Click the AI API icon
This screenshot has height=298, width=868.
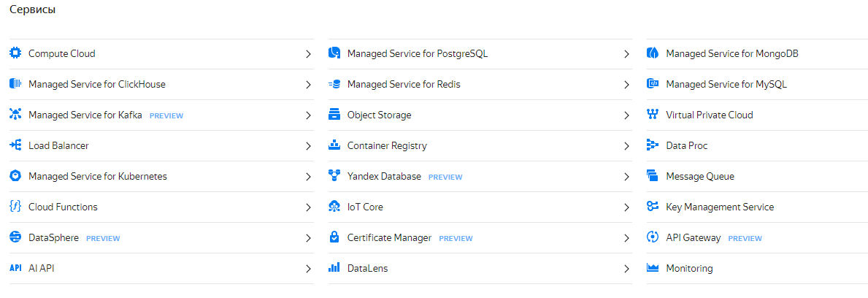click(x=15, y=268)
